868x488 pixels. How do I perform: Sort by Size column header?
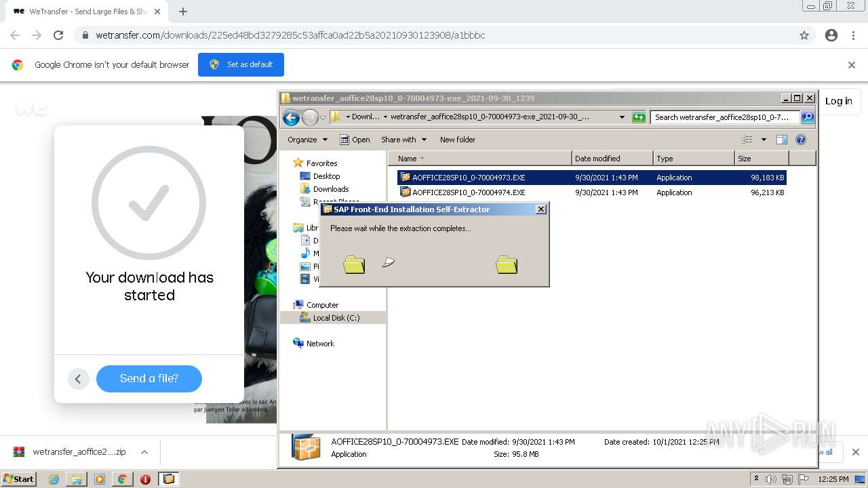pos(762,159)
